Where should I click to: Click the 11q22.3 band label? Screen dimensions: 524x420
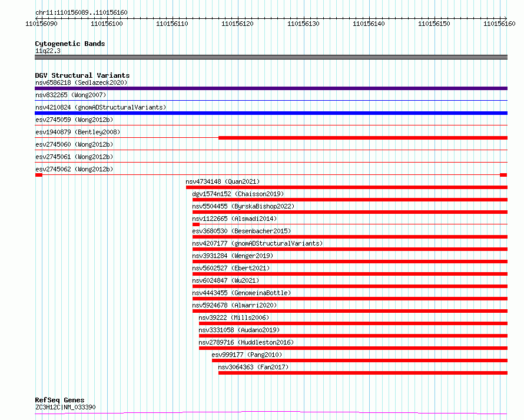click(48, 51)
